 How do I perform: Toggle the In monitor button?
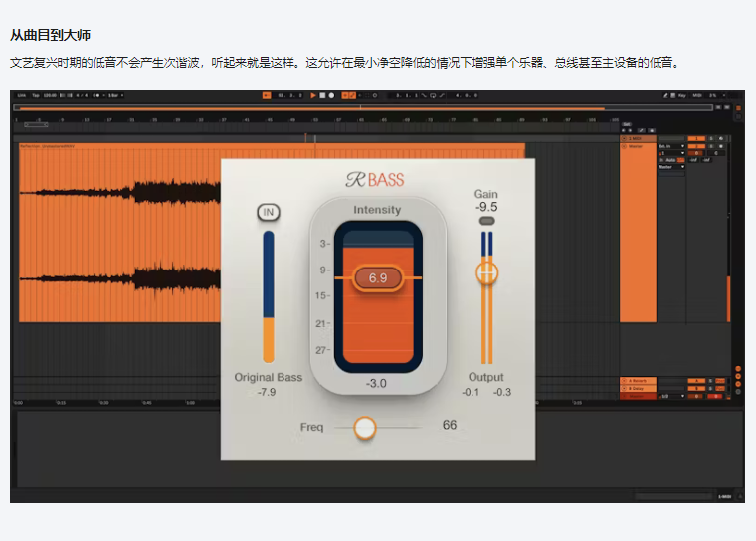(661, 160)
